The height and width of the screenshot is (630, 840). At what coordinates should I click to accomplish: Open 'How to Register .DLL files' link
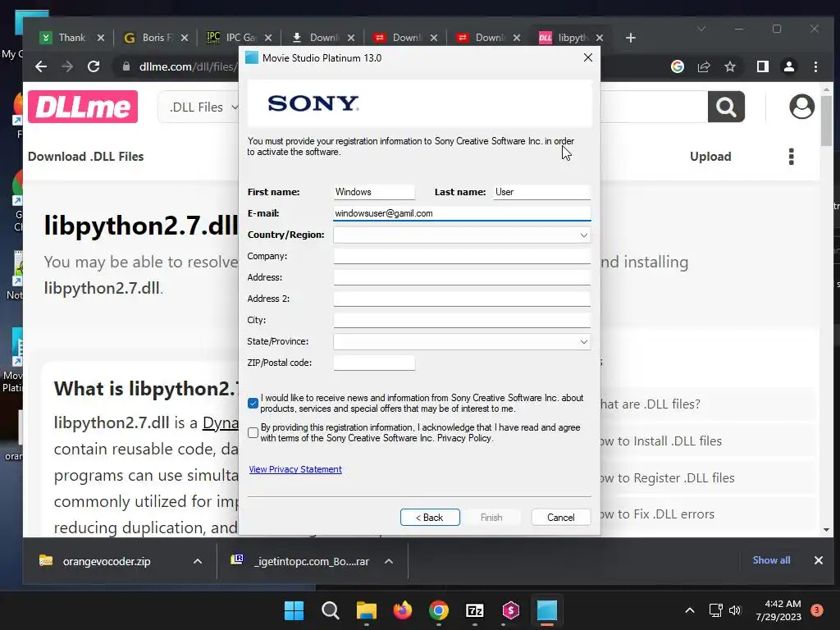(668, 477)
